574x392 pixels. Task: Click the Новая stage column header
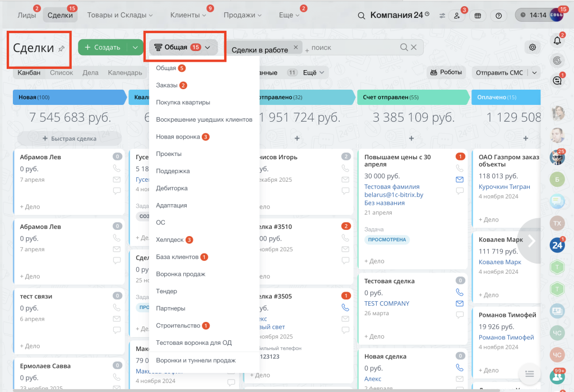(70, 98)
